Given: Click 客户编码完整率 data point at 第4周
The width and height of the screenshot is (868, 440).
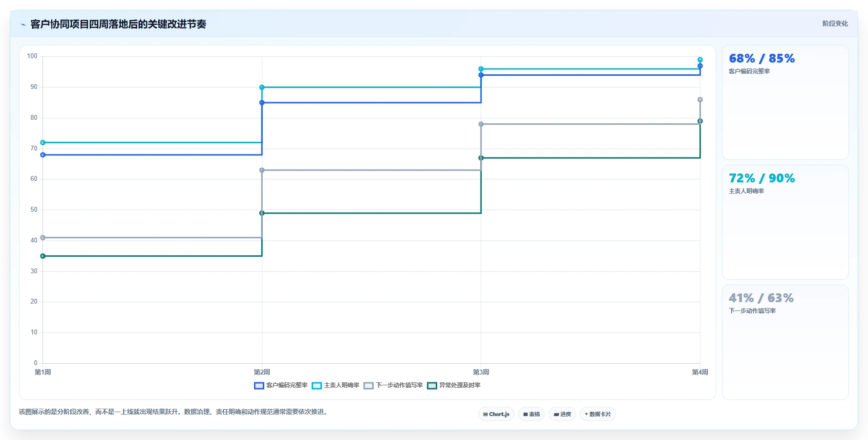Looking at the screenshot, I should tap(700, 66).
